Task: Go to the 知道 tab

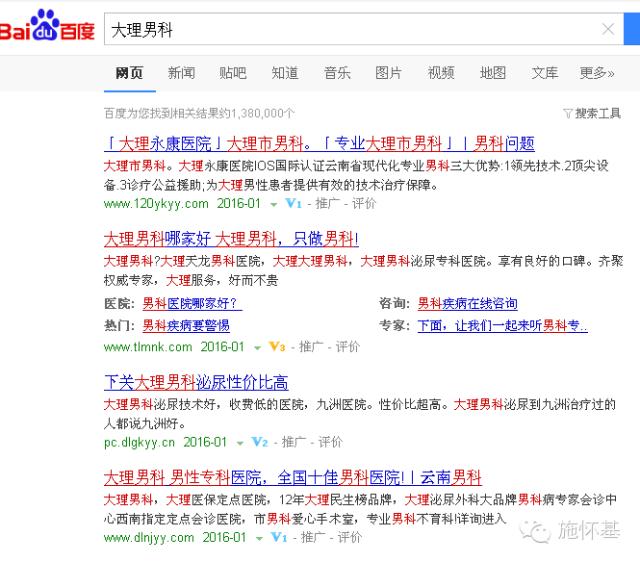Action: (285, 73)
